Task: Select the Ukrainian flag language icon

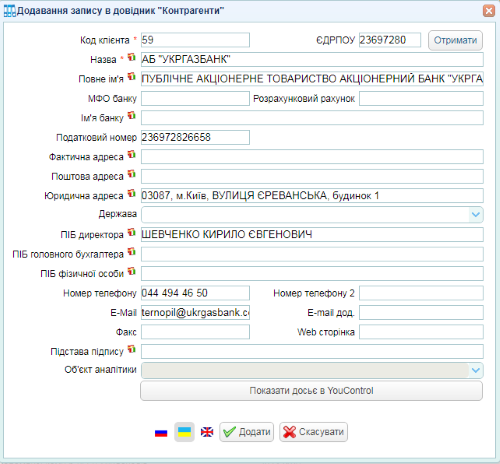Action: coord(184,432)
